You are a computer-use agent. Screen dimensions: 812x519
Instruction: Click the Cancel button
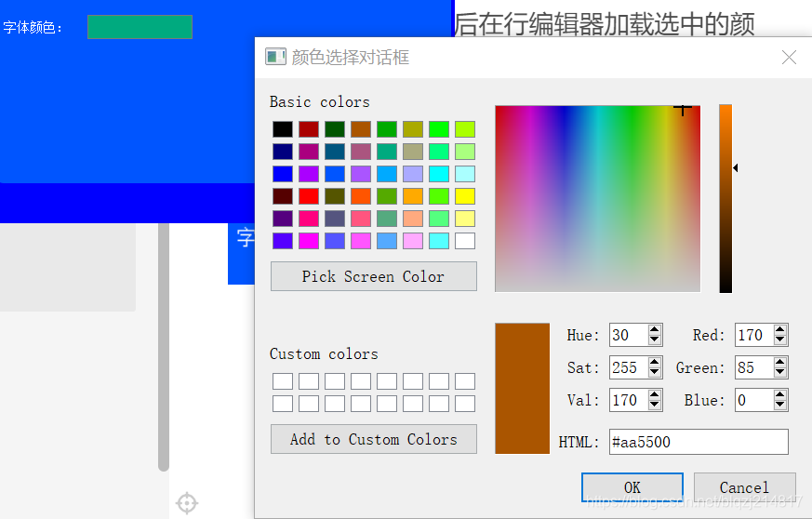point(744,487)
